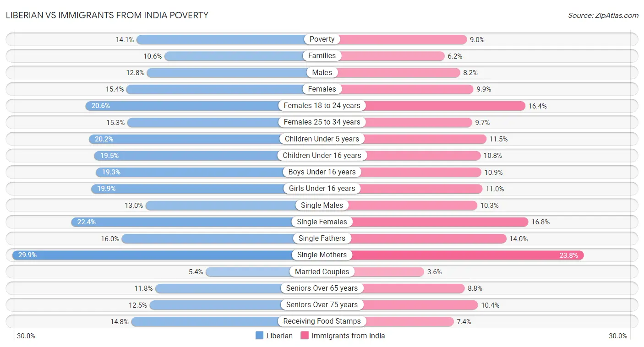Click the Poverty category label
This screenshot has height=347, width=644.
322,39
